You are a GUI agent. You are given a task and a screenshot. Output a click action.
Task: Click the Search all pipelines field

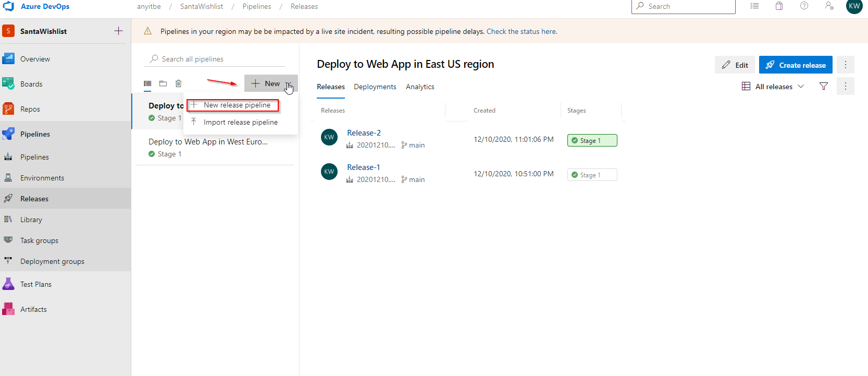[x=215, y=59]
